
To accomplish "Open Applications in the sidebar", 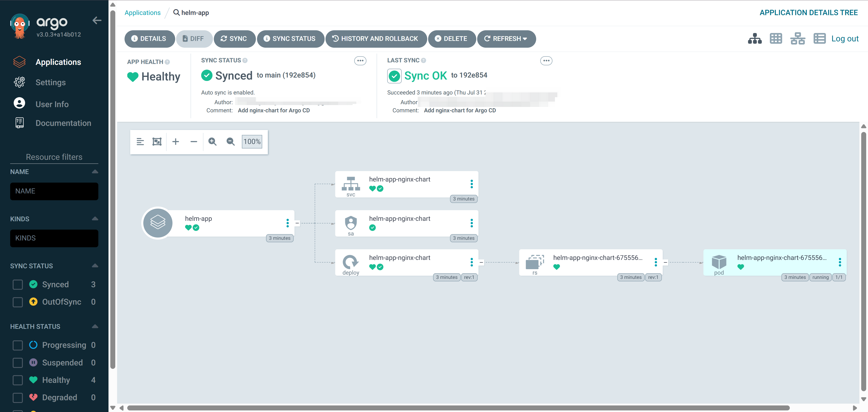I will pos(58,62).
